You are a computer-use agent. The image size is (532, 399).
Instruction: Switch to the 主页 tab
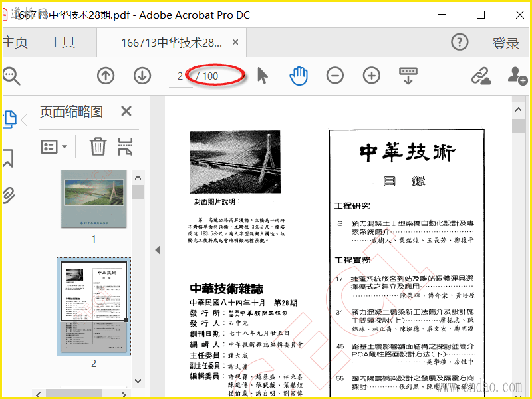15,43
